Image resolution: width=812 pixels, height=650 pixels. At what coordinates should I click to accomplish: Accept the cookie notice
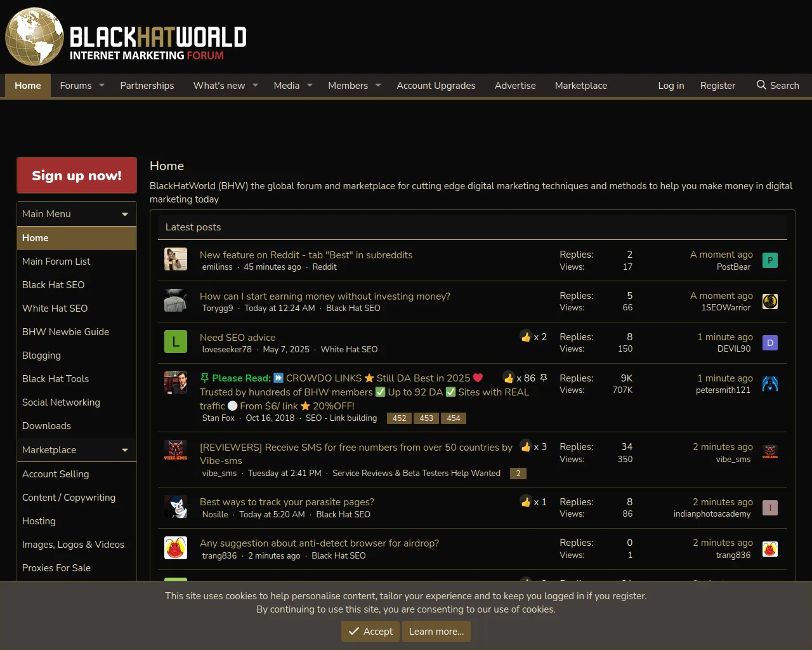click(x=370, y=631)
